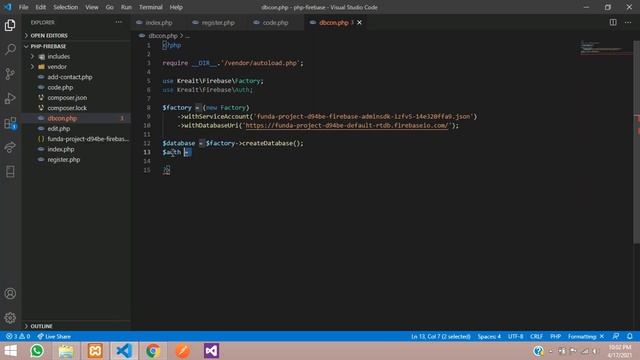Change indentation via Spaces: 4

pos(489,336)
